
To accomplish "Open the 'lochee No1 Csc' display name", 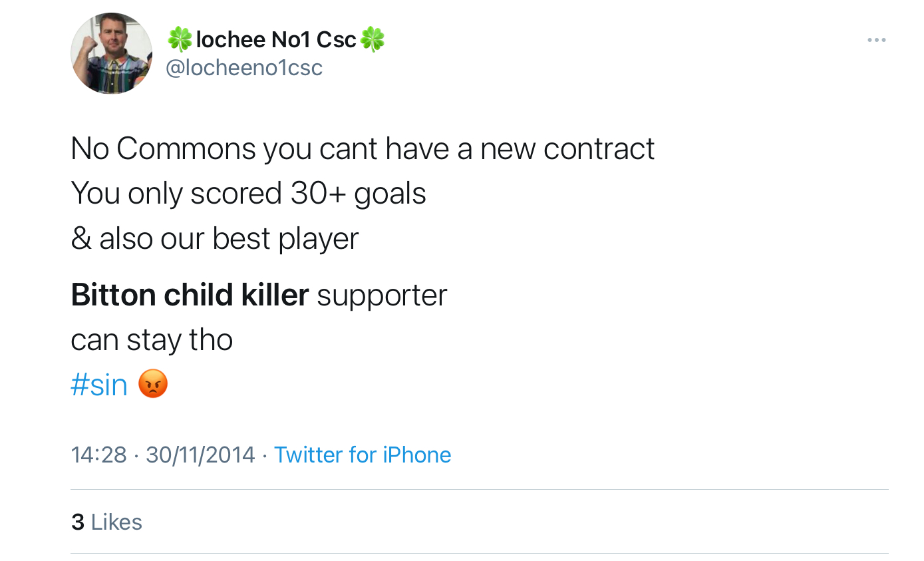I will (276, 40).
